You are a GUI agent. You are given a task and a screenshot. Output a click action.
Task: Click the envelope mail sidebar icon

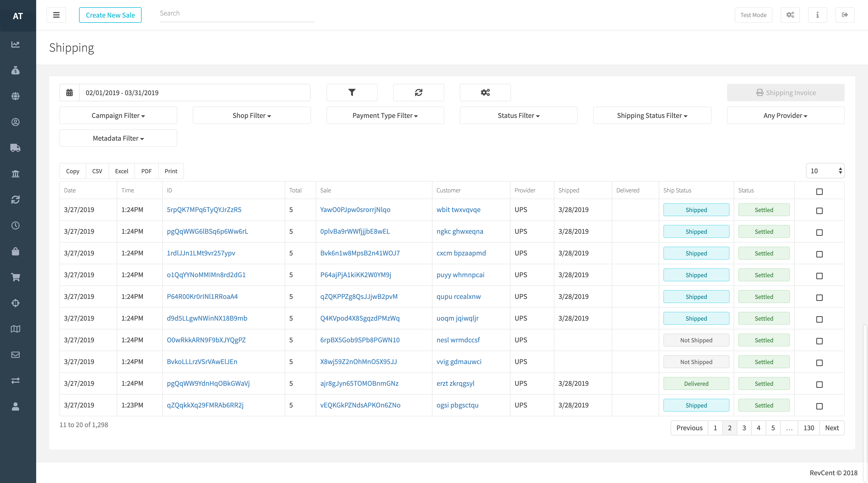(16, 354)
